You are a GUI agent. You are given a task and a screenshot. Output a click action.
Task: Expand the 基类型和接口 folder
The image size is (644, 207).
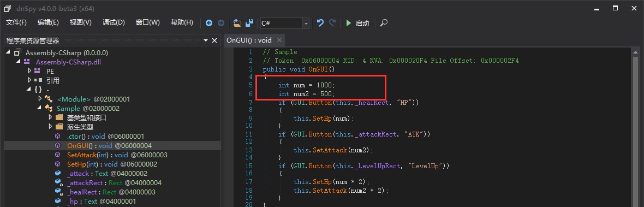pyautogui.click(x=51, y=117)
